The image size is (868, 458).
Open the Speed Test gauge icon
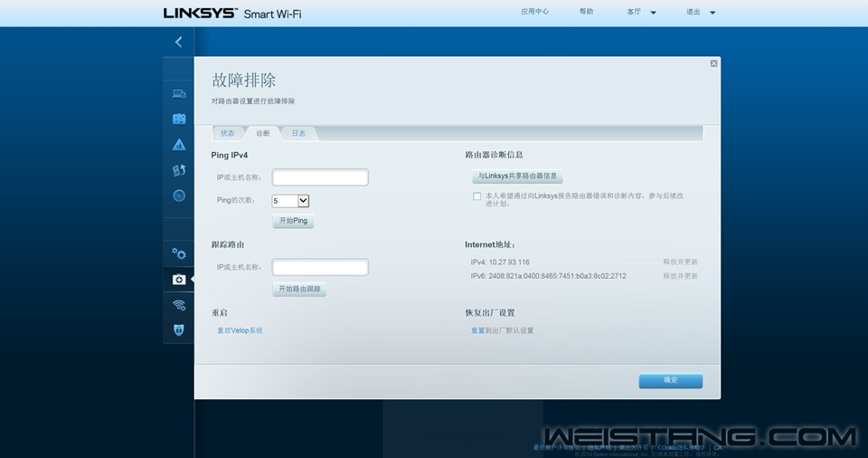179,196
